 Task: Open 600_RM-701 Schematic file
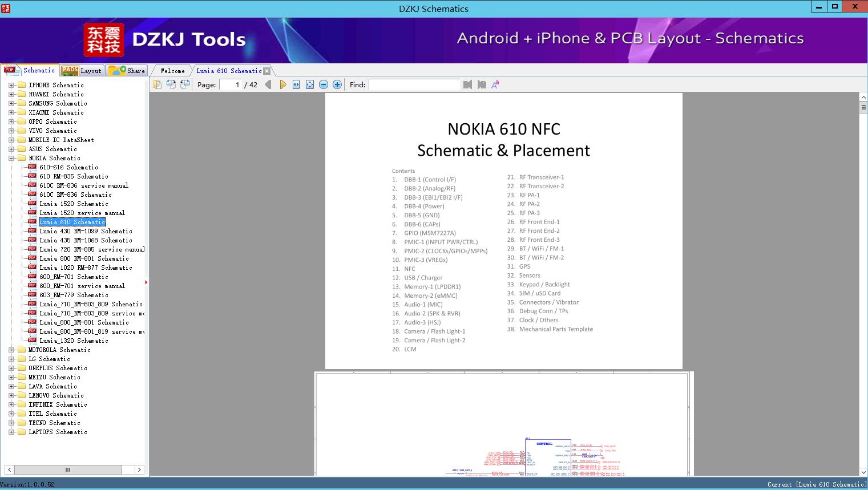pos(74,277)
